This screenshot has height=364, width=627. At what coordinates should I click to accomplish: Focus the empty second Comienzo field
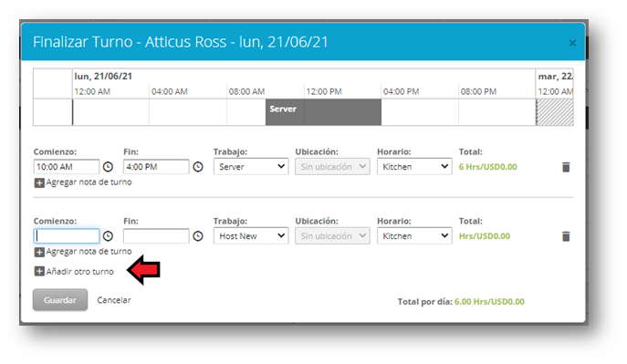point(67,236)
